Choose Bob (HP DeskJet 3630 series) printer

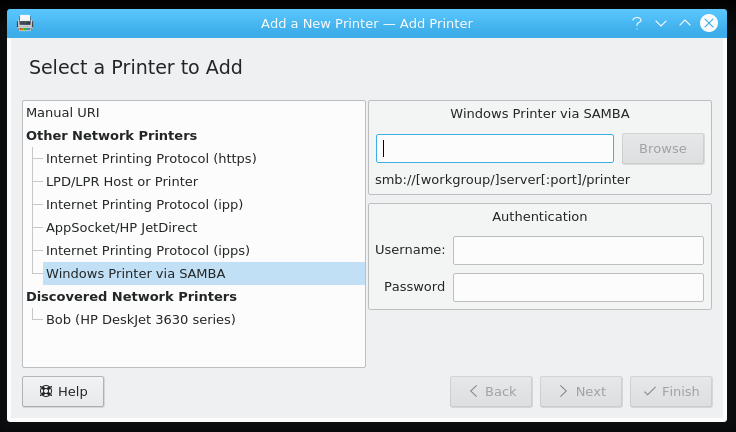(x=141, y=320)
